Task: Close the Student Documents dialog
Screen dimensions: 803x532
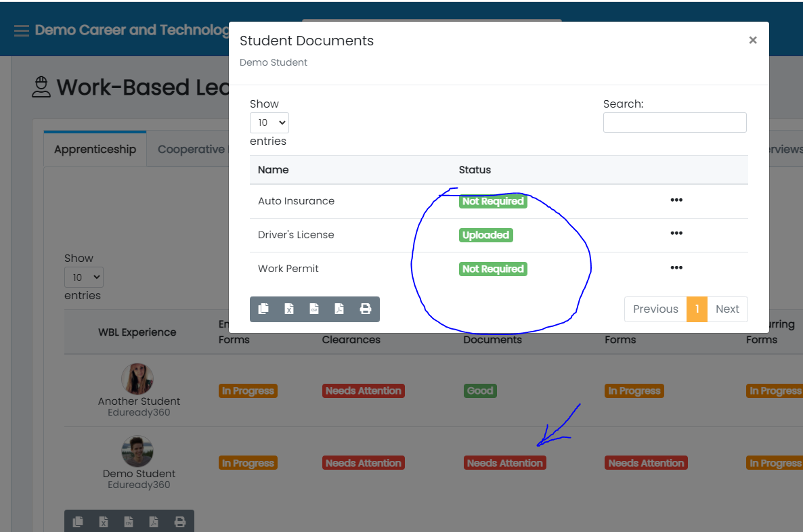Action: [752, 41]
